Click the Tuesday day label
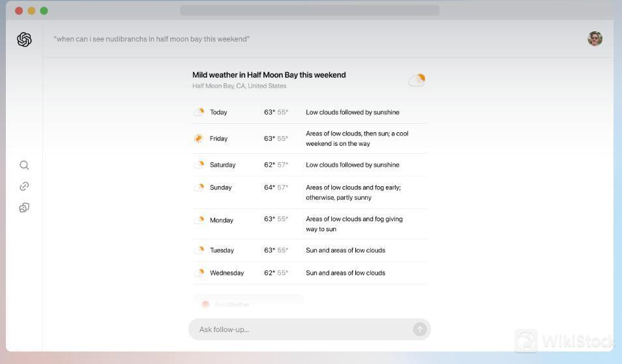The image size is (622, 364). tap(222, 250)
